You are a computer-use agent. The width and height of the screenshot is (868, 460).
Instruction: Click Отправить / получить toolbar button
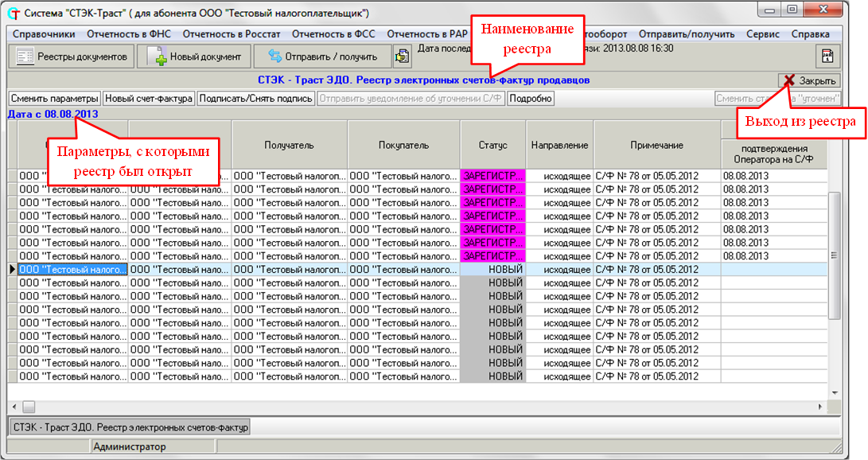(x=323, y=57)
